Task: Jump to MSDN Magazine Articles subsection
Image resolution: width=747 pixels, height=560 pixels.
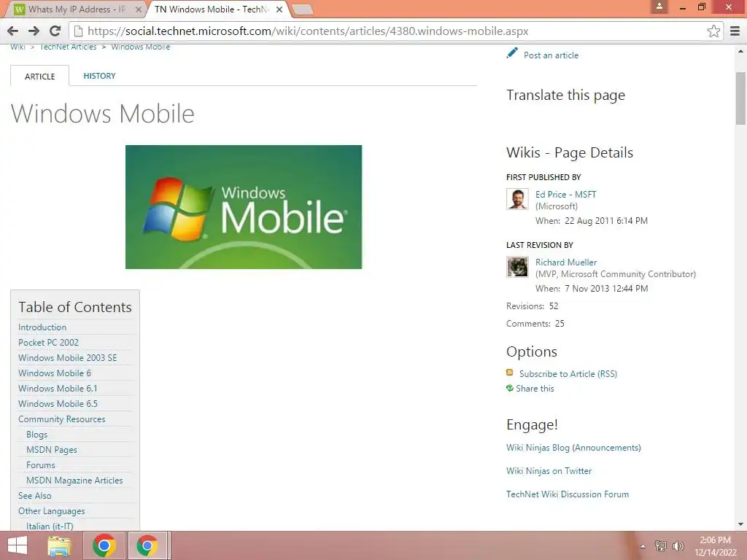Action: point(74,481)
